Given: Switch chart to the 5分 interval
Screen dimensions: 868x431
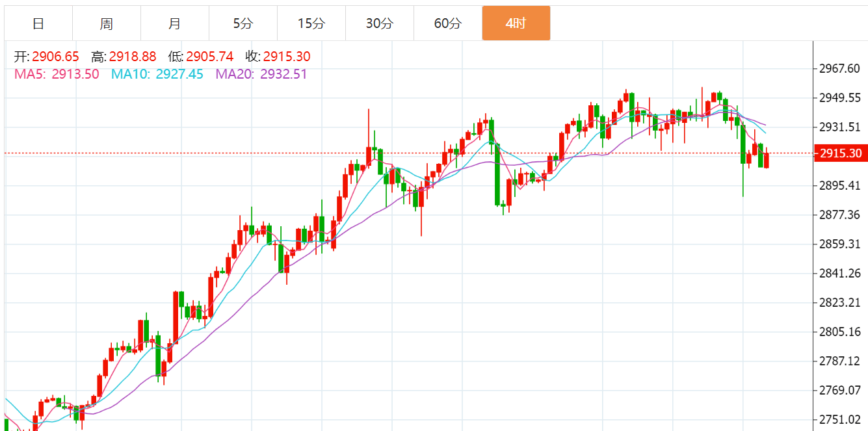Looking at the screenshot, I should [x=243, y=23].
